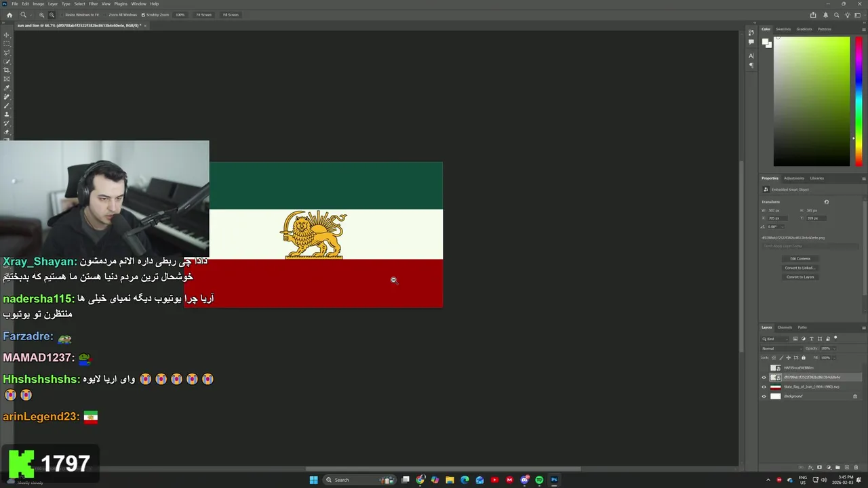This screenshot has height=488, width=868.
Task: Select the Rectangular Marquee tool
Action: point(7,43)
